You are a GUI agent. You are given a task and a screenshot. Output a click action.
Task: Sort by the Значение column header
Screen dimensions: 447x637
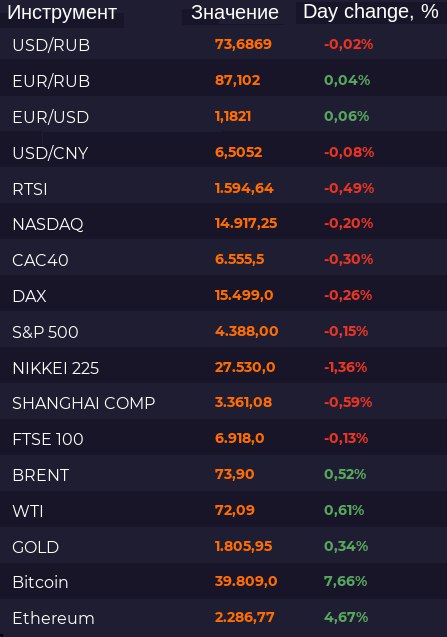235,13
